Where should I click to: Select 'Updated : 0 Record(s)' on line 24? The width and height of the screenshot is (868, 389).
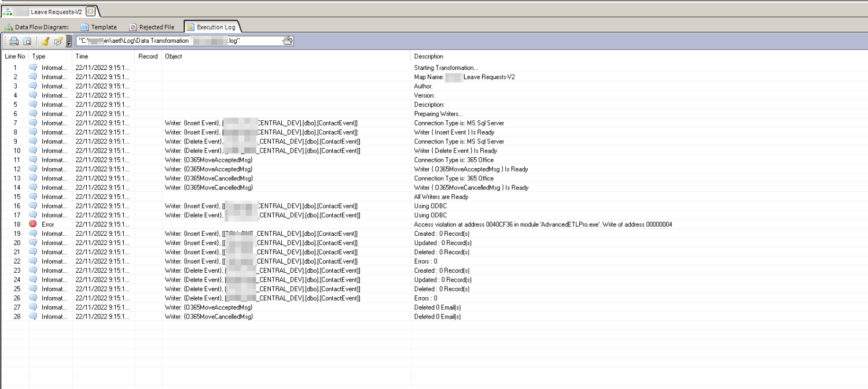(443, 280)
